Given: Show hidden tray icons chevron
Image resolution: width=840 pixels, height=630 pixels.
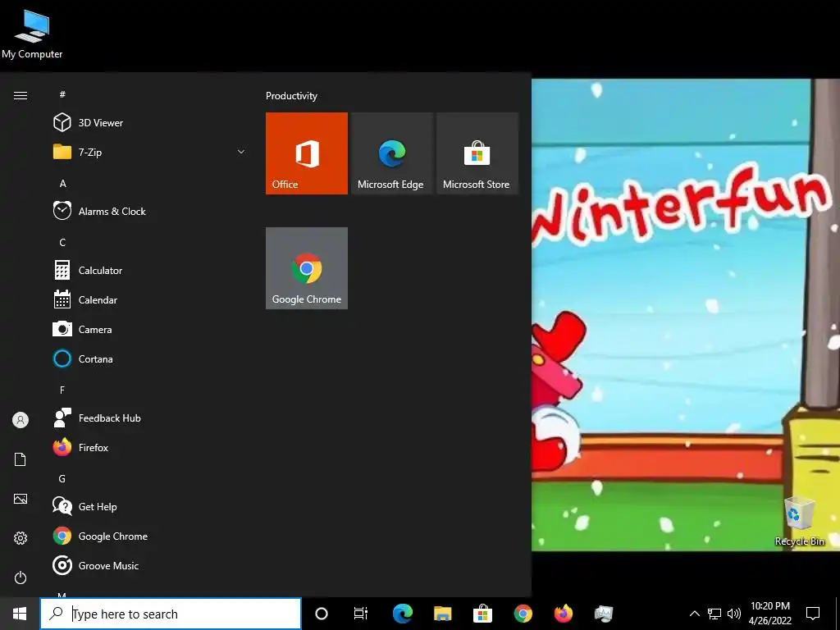Looking at the screenshot, I should (x=694, y=614).
